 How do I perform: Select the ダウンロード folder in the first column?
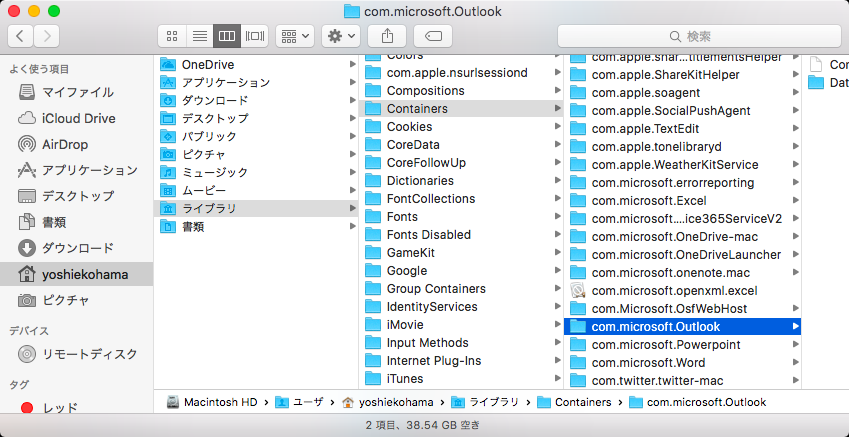pyautogui.click(x=256, y=101)
